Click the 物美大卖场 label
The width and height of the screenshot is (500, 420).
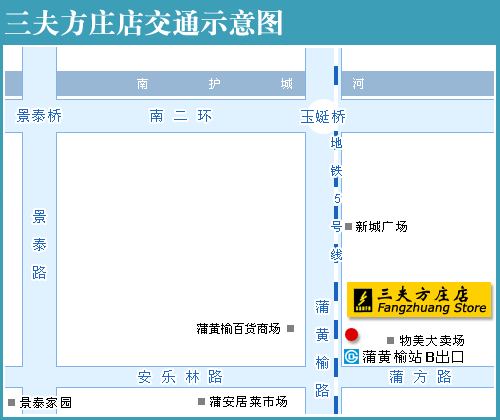click(x=432, y=341)
